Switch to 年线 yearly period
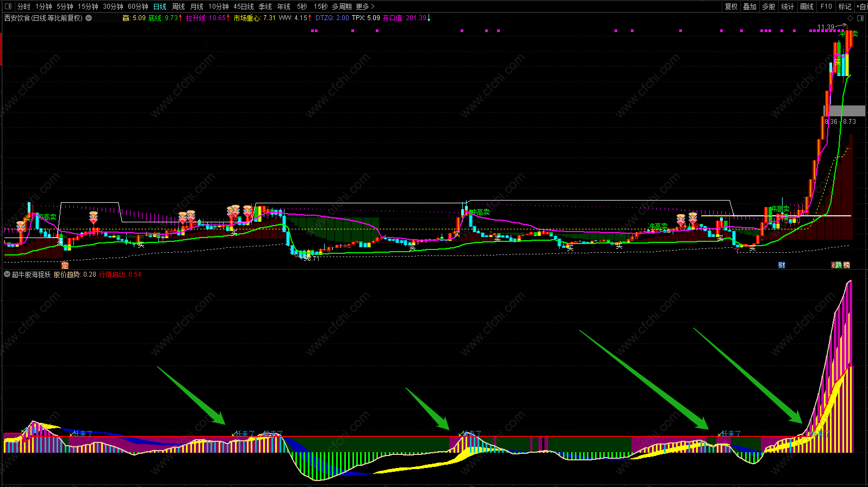Image resolution: width=868 pixels, height=487 pixels. [284, 7]
